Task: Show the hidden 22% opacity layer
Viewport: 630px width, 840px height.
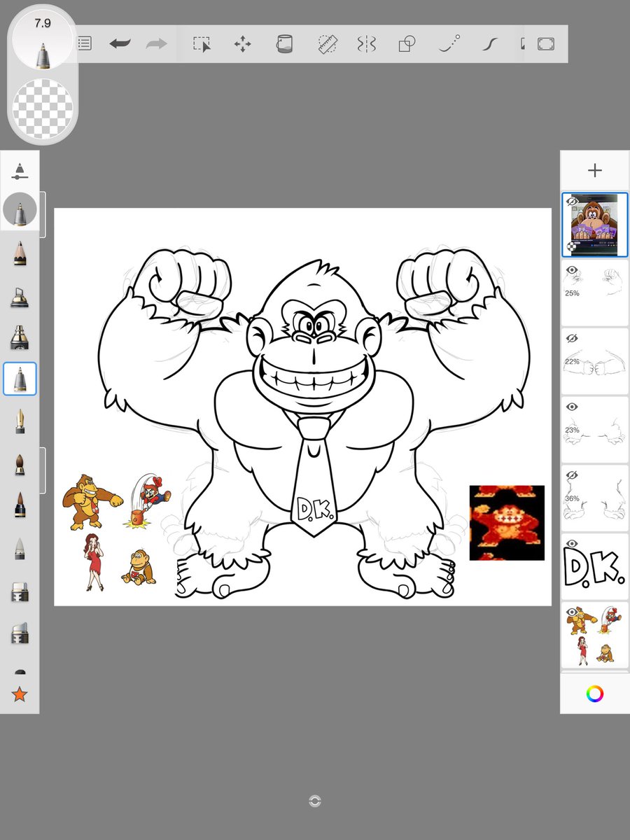Action: (572, 338)
